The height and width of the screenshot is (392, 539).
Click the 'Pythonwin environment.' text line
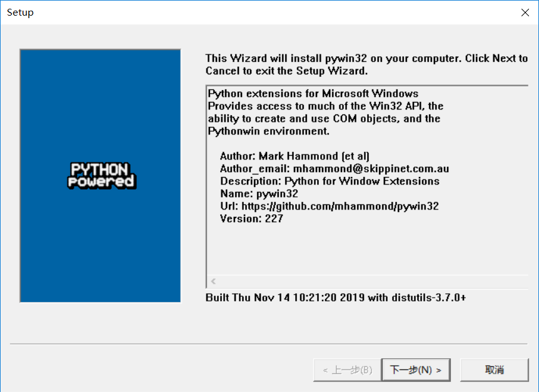click(x=268, y=131)
